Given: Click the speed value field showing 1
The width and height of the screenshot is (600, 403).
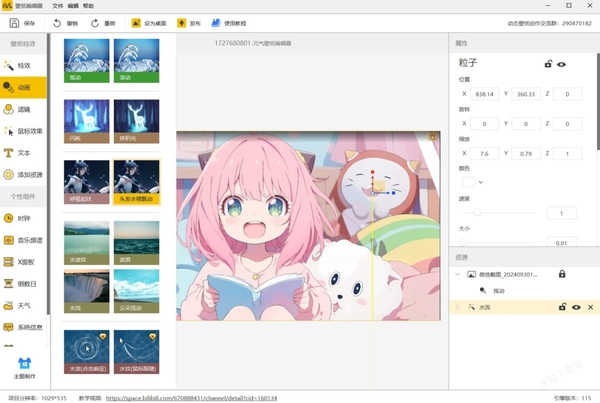Looking at the screenshot, I should [x=562, y=213].
